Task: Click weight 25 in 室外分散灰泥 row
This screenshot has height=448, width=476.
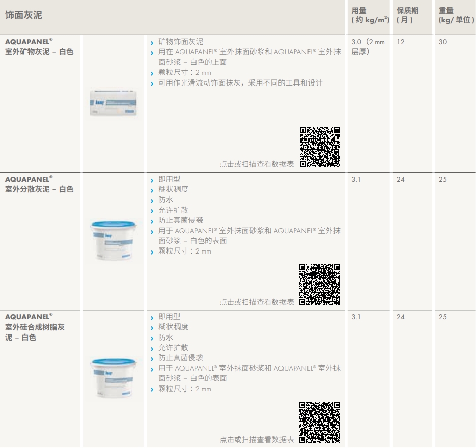Action: pyautogui.click(x=442, y=179)
